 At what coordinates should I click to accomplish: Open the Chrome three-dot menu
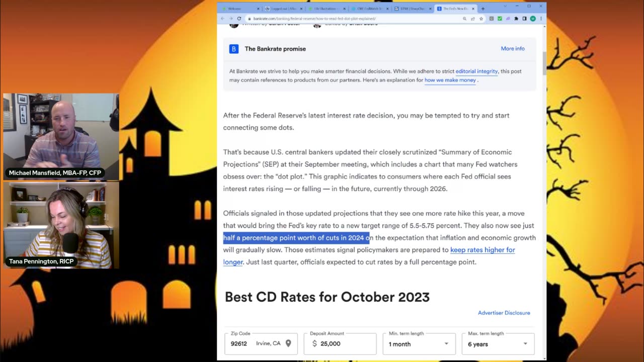coord(541,19)
